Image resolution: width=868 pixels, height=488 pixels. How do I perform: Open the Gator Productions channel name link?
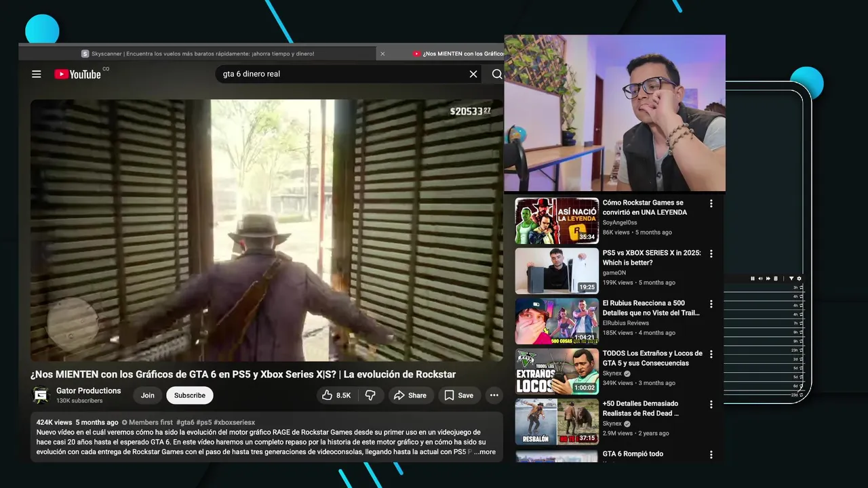(x=88, y=390)
